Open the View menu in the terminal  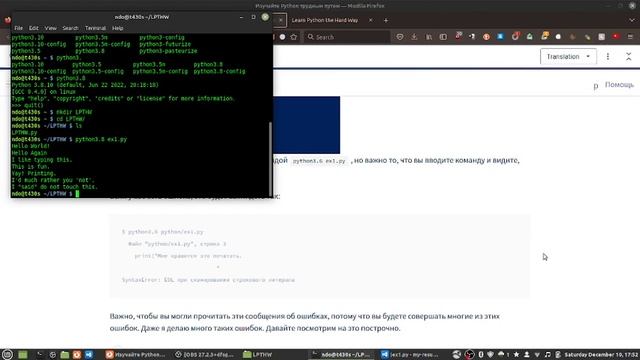pyautogui.click(x=51, y=28)
